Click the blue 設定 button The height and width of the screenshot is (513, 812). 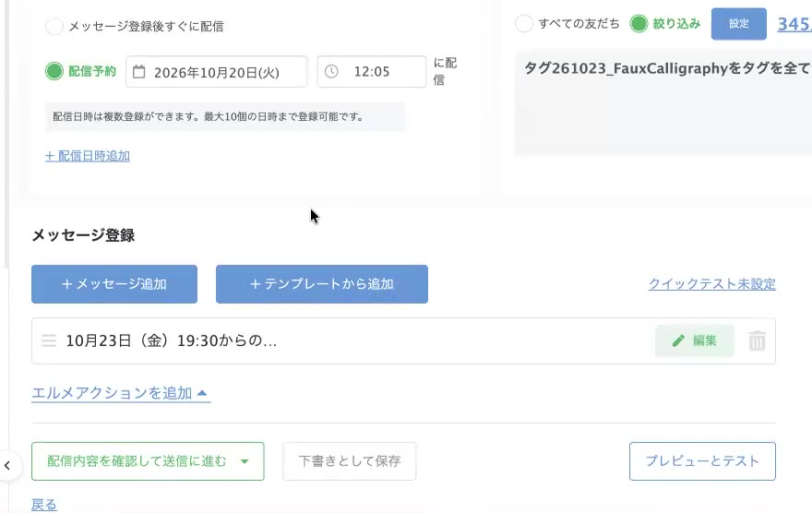(x=738, y=24)
